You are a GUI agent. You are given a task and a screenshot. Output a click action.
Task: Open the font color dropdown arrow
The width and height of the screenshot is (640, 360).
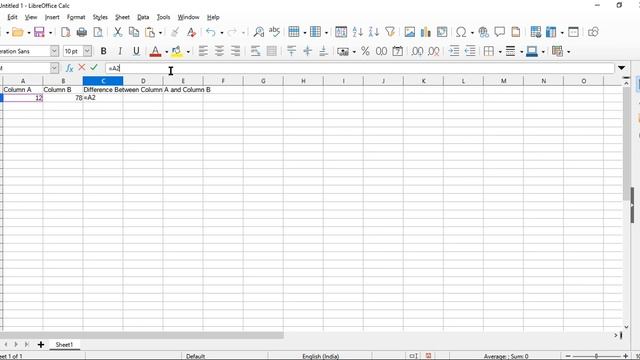point(167,51)
